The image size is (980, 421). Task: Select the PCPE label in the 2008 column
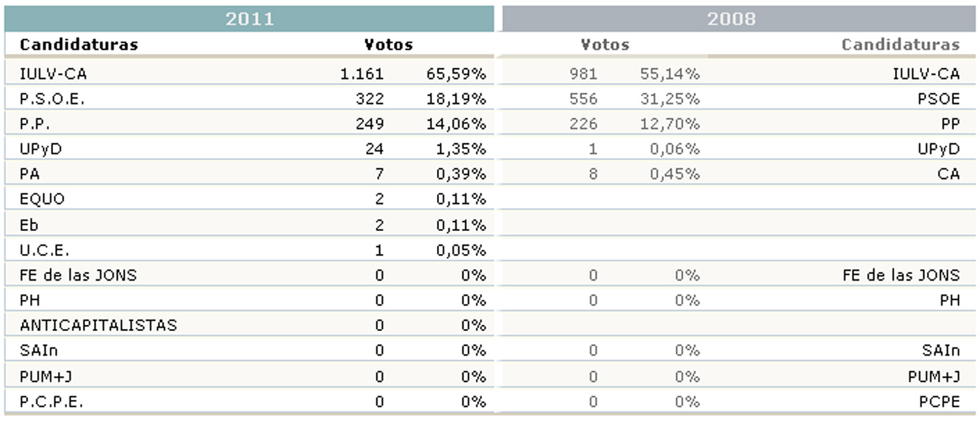coord(939,402)
